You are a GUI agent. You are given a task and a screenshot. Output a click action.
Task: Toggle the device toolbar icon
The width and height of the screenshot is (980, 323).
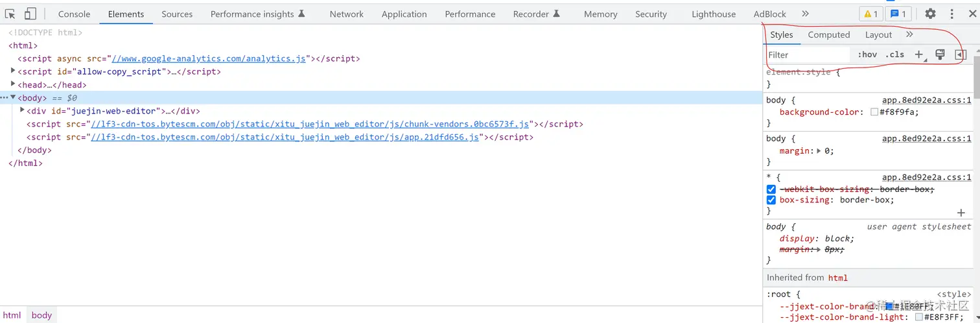30,14
